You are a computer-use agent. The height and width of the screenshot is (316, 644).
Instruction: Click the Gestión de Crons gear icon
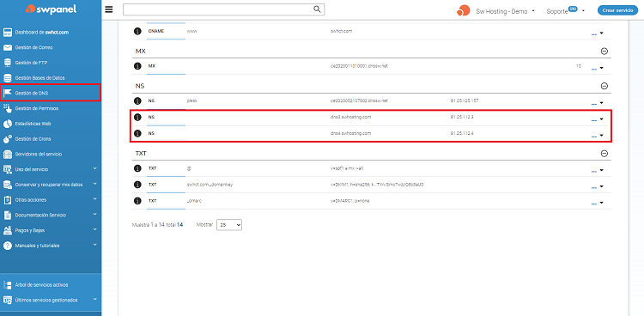point(8,139)
